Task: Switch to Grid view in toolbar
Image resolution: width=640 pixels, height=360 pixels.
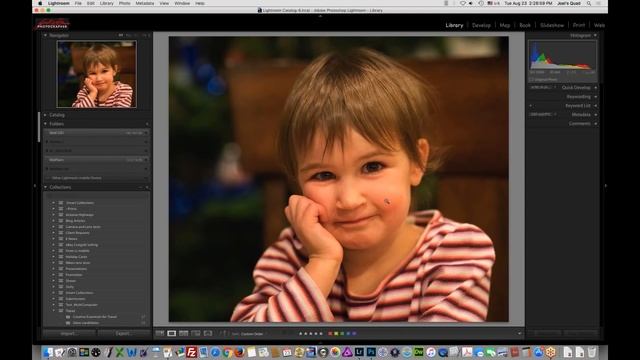Action: (x=160, y=333)
